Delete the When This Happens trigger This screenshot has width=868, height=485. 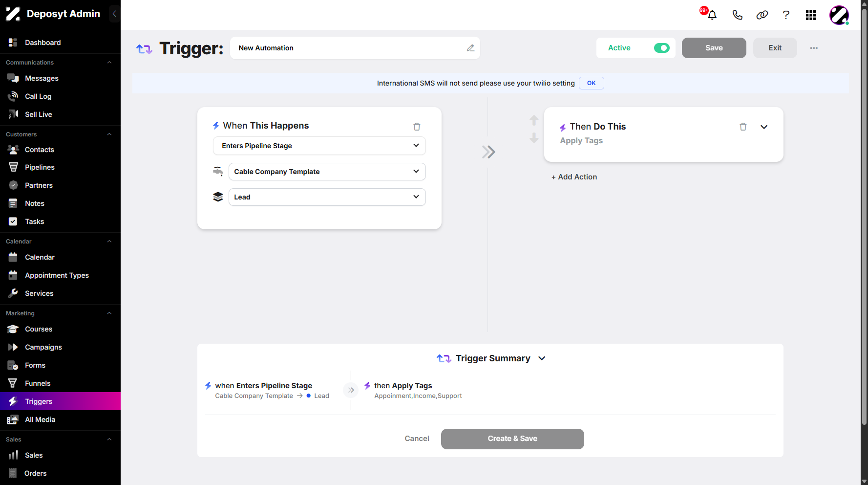[x=417, y=127]
